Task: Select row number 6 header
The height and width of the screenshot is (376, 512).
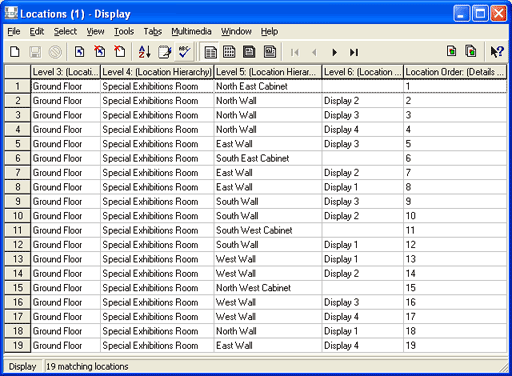Action: tap(17, 158)
